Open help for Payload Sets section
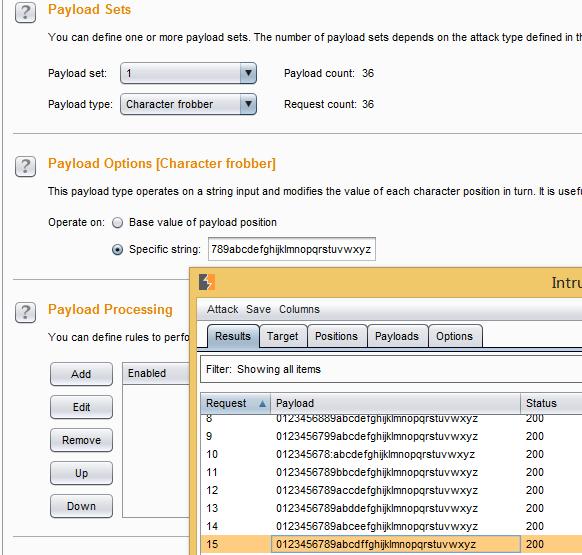This screenshot has width=582, height=555. (x=25, y=13)
